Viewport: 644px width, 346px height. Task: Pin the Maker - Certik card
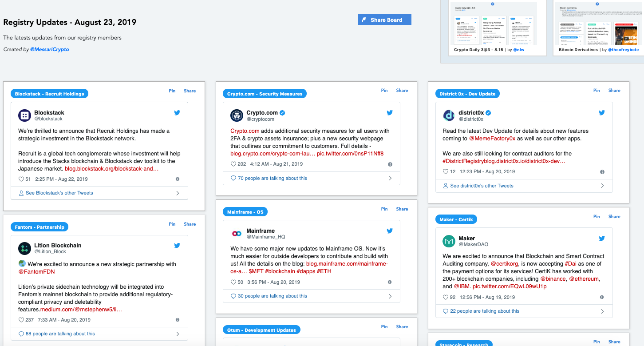click(x=597, y=216)
